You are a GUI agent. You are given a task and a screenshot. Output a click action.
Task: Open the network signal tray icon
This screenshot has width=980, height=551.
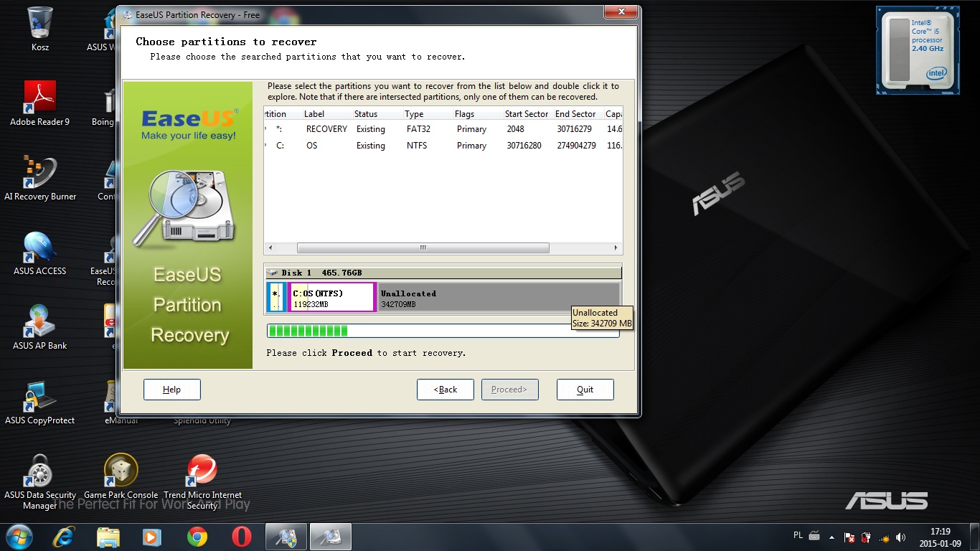883,537
